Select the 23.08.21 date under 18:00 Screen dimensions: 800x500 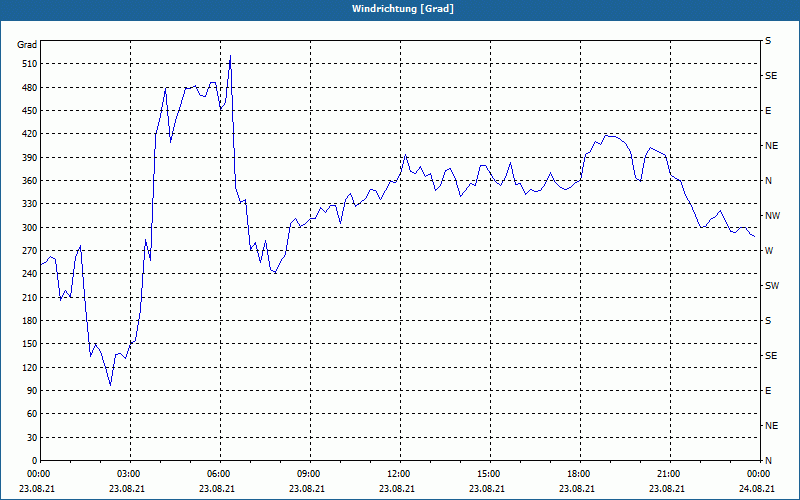(x=577, y=489)
